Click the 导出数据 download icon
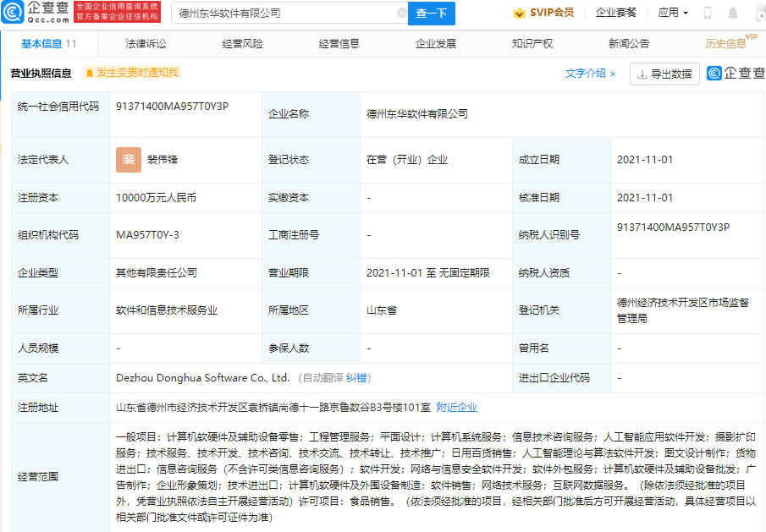This screenshot has width=766, height=532. point(642,75)
